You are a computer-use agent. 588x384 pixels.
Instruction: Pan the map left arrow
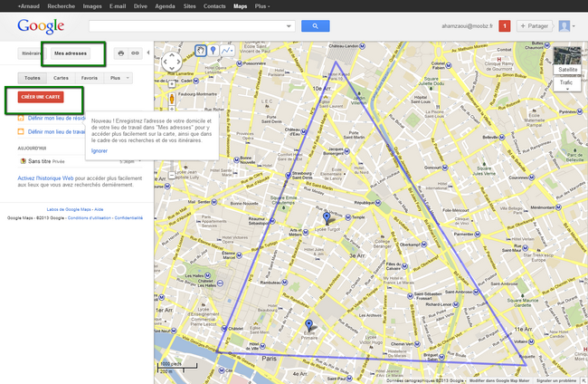click(x=166, y=62)
